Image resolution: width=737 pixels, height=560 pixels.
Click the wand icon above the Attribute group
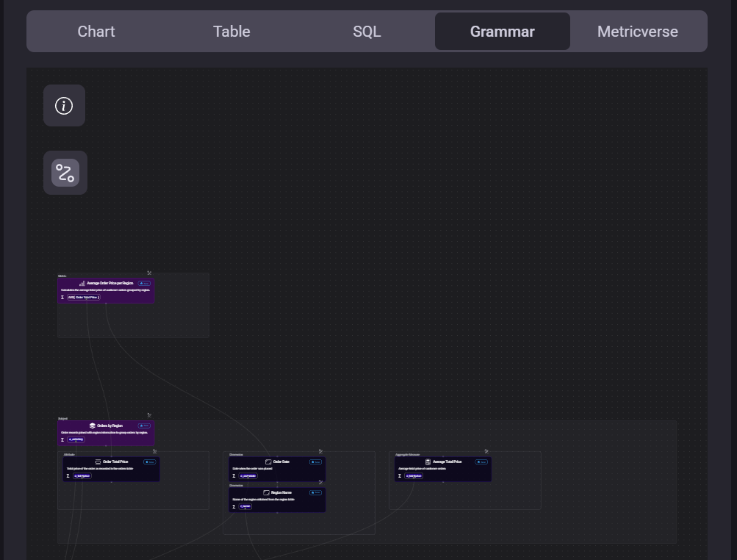pyautogui.click(x=155, y=451)
